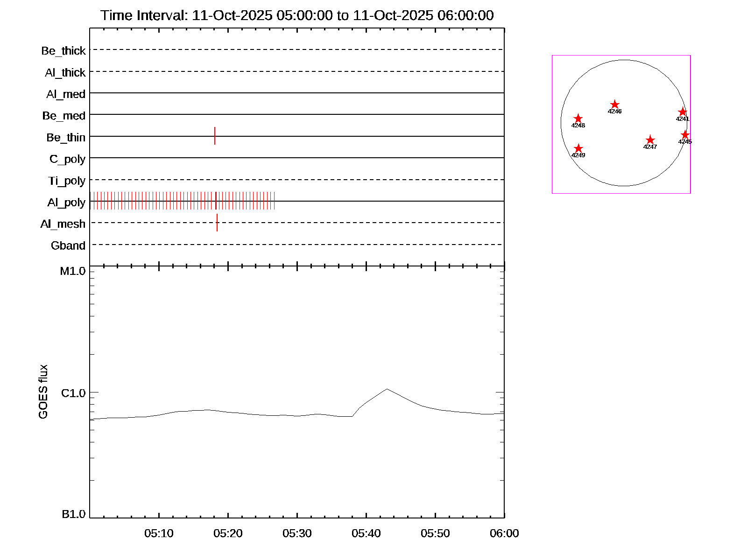The width and height of the screenshot is (747, 560).
Task: Click the Be_thick filter label
Action: tap(63, 50)
